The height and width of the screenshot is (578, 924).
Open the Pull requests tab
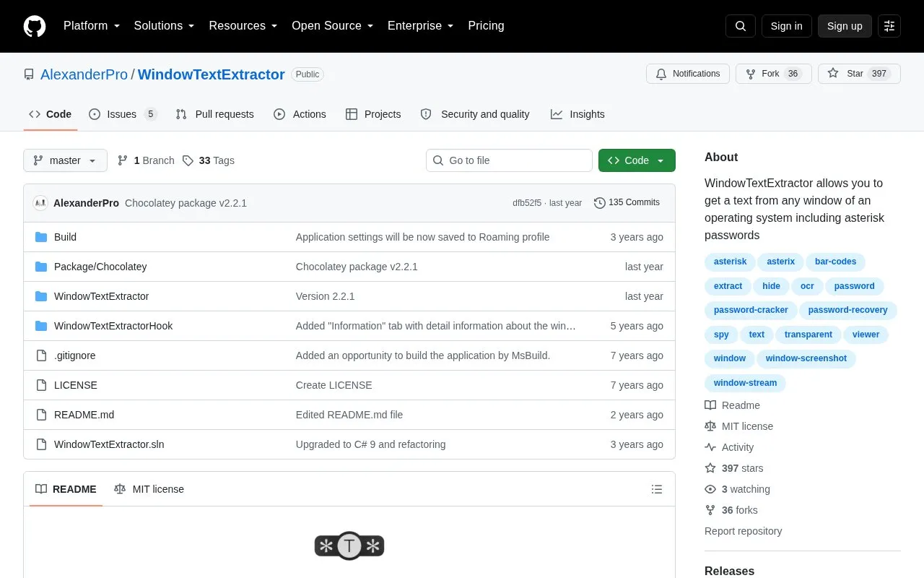[215, 114]
